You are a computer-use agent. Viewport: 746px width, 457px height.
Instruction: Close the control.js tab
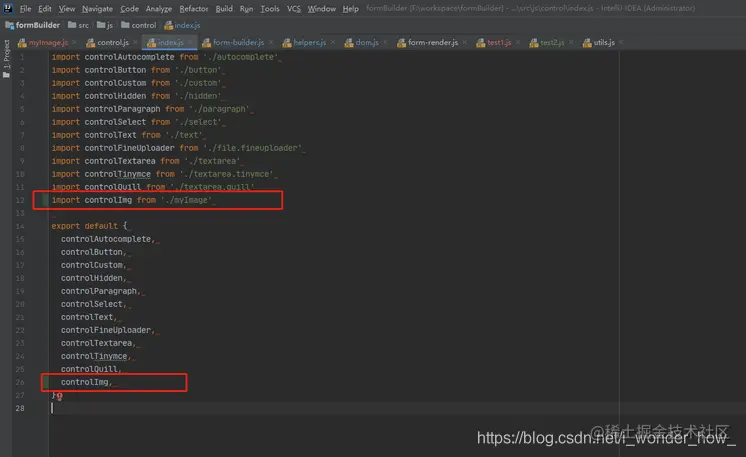(135, 42)
